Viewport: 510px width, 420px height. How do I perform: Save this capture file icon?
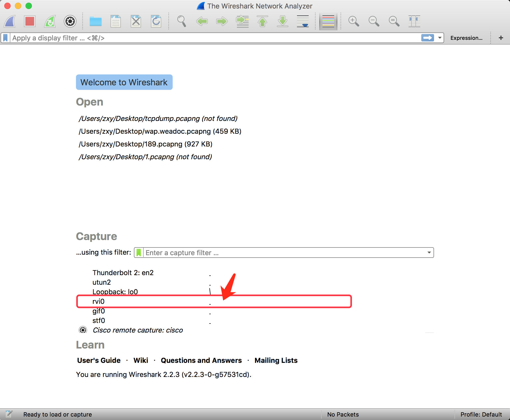click(x=116, y=21)
